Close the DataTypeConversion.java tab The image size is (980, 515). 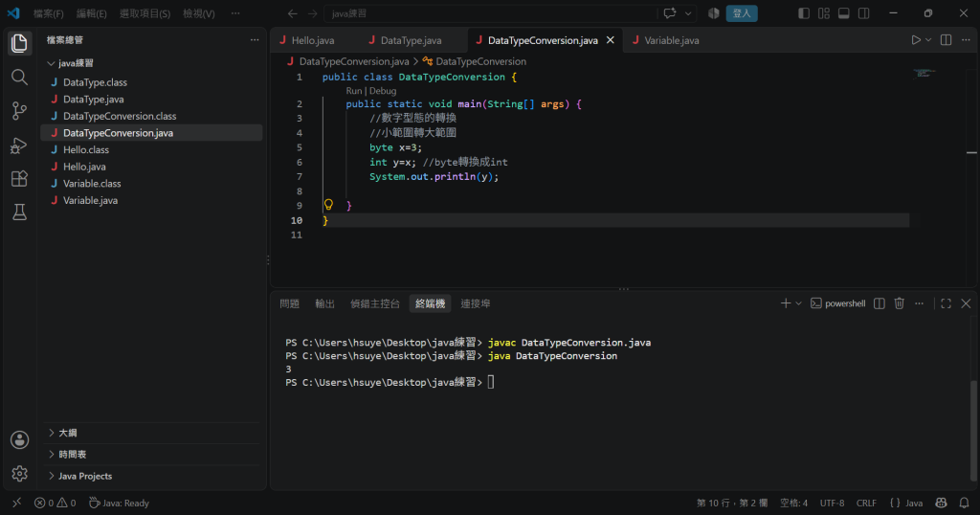[x=610, y=40]
